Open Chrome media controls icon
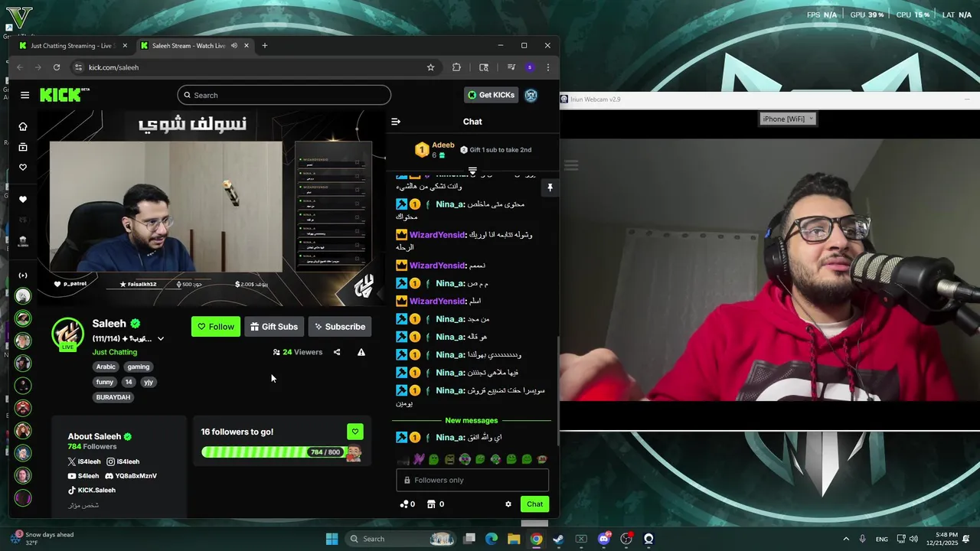Image resolution: width=980 pixels, height=551 pixels. pos(511,67)
